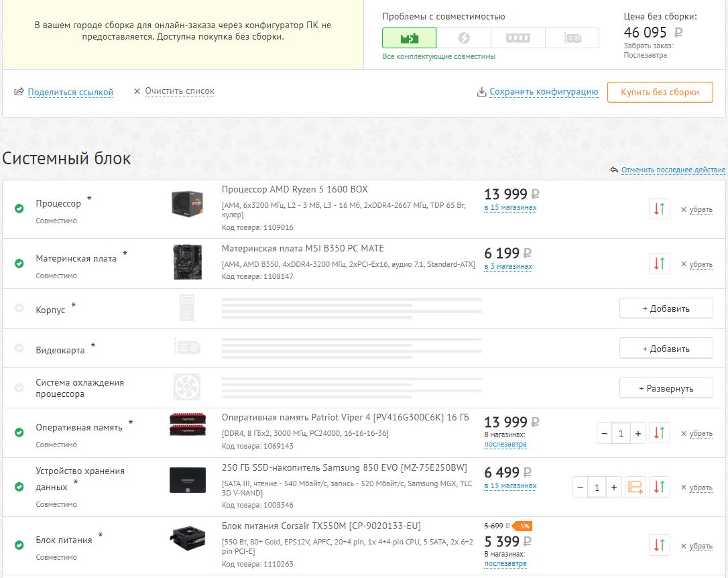Click the -5% discount badge

coord(524,526)
